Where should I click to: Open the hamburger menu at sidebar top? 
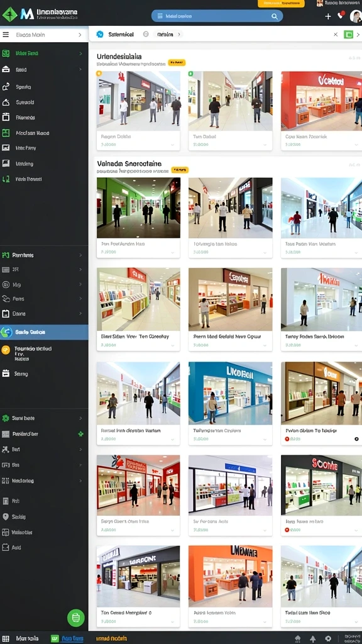click(x=6, y=35)
